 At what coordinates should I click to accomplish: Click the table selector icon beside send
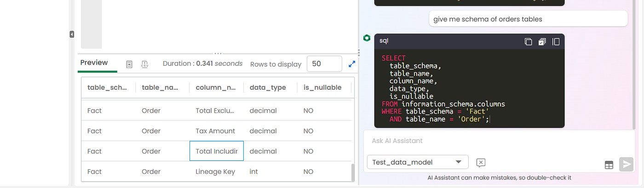pos(609,165)
